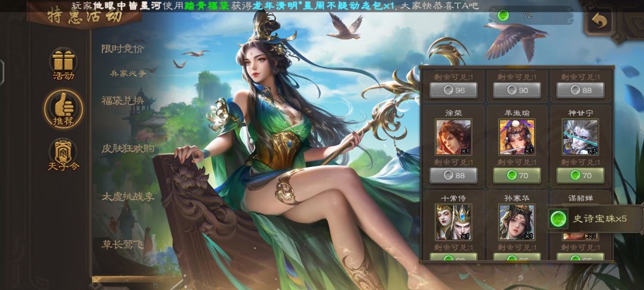644x290 pixels.
Task: View the 涂荣 character portrait
Action: (453, 137)
